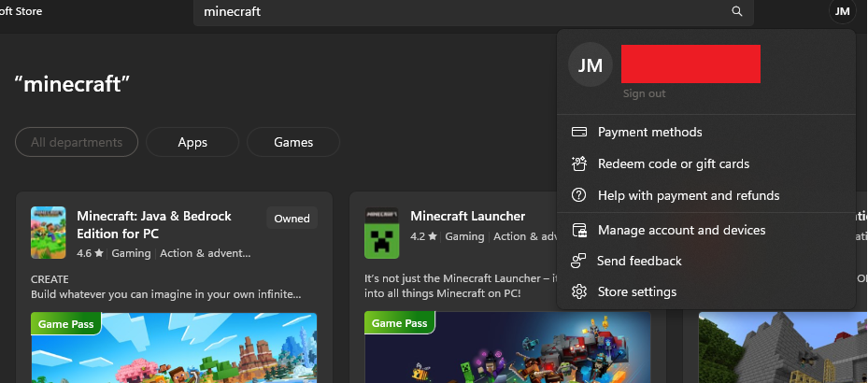868x383 pixels.
Task: Click the Minecraft Launcher creeper icon
Action: pos(382,233)
